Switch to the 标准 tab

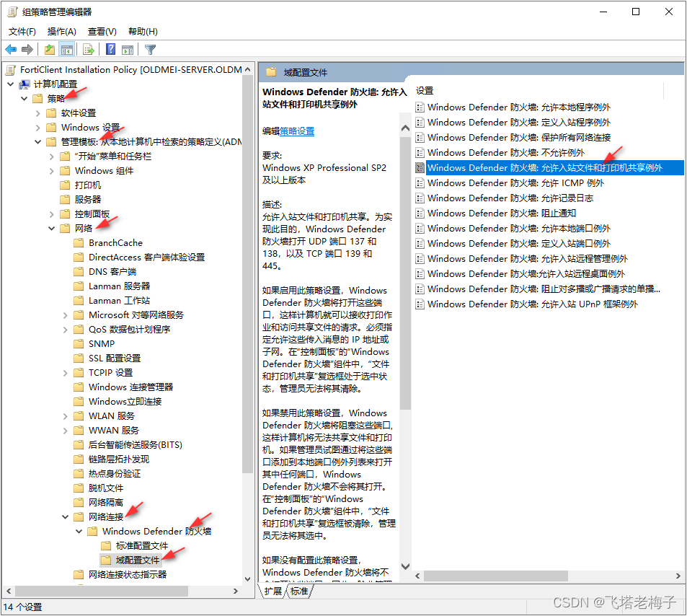point(299,591)
